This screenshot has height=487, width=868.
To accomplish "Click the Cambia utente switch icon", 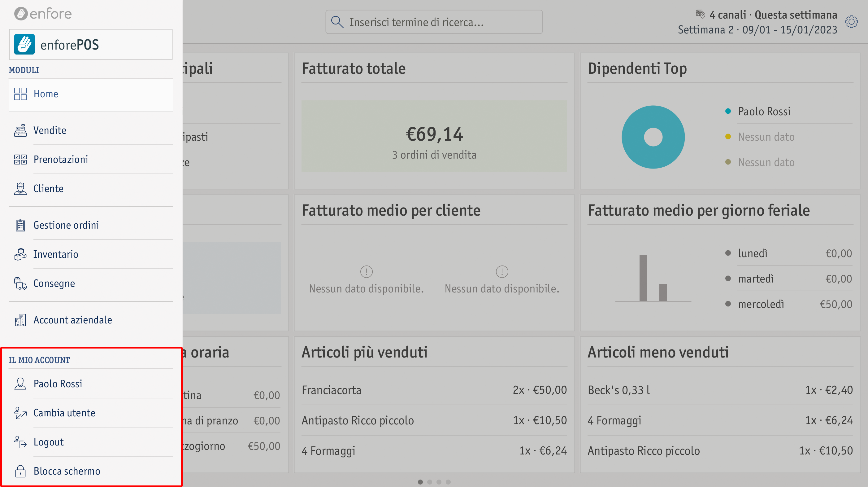I will [20, 413].
